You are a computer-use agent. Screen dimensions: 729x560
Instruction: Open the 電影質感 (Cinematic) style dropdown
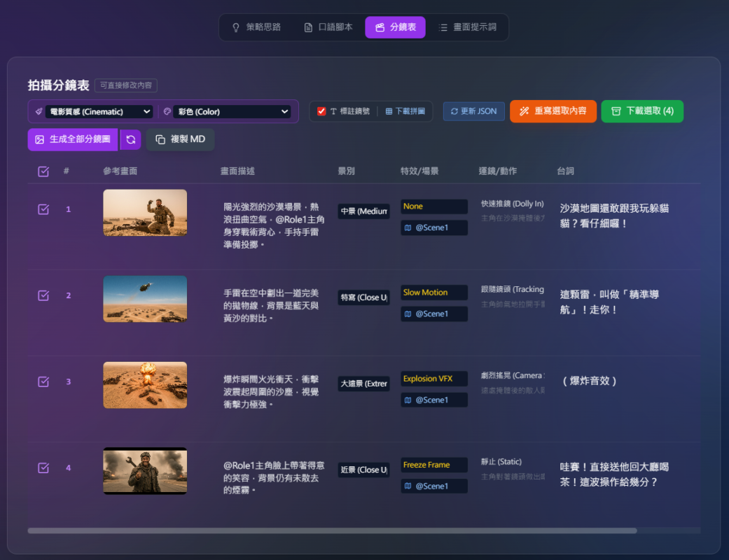(99, 111)
